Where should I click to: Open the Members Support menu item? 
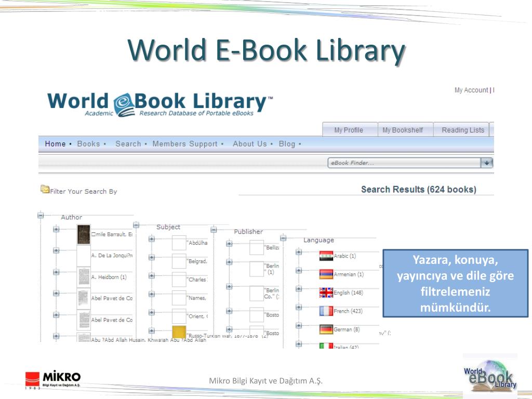[185, 144]
